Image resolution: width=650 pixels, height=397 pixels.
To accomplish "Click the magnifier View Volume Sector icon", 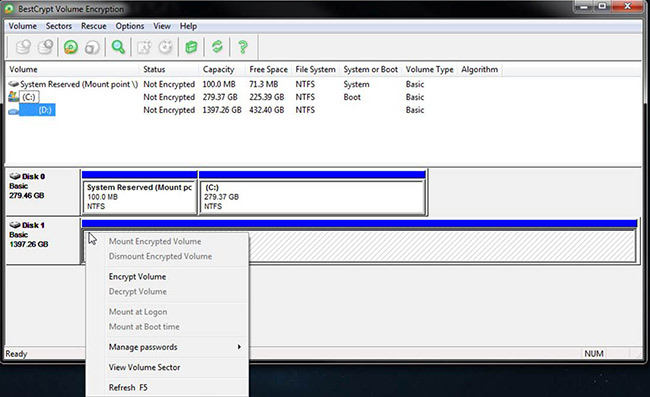I will coord(118,47).
